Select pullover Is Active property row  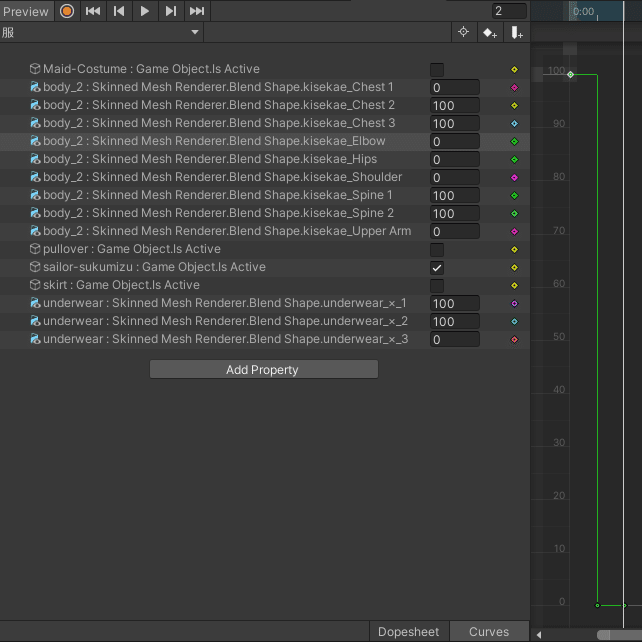264,249
